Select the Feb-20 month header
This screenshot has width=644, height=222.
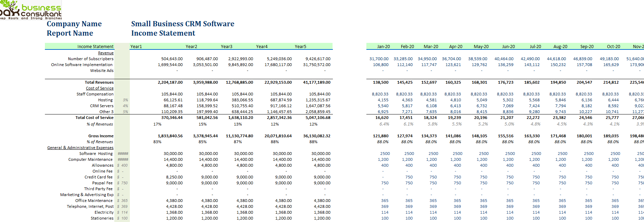(407, 47)
